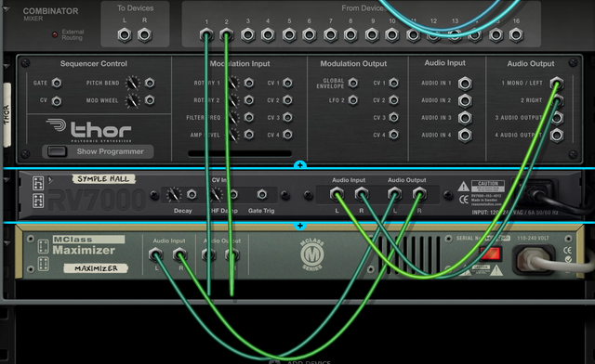This screenshot has width=595, height=364.
Task: Click From Devices jack 1 on Combinator
Action: pyautogui.click(x=206, y=35)
